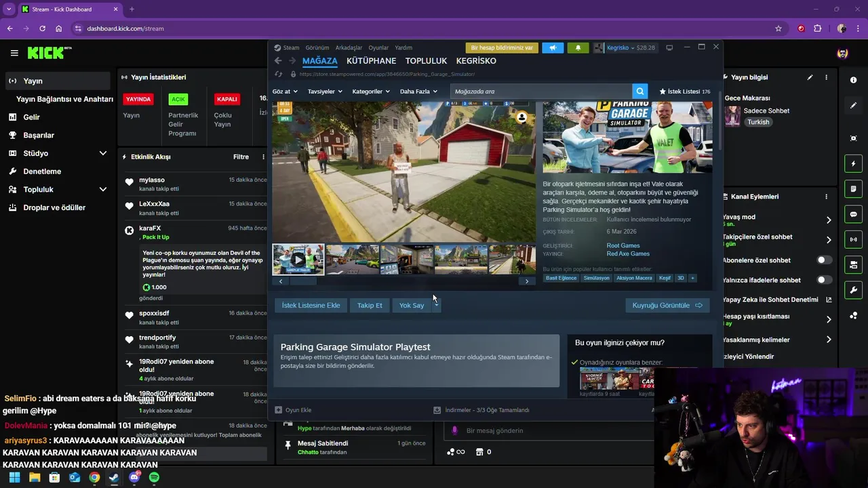Open Oyunlar menu in Steam
Viewport: 868px width, 488px height.
378,48
